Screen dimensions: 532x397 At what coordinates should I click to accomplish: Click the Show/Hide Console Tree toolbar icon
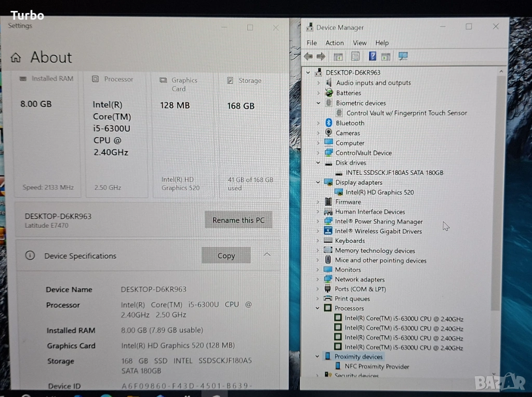tap(338, 56)
